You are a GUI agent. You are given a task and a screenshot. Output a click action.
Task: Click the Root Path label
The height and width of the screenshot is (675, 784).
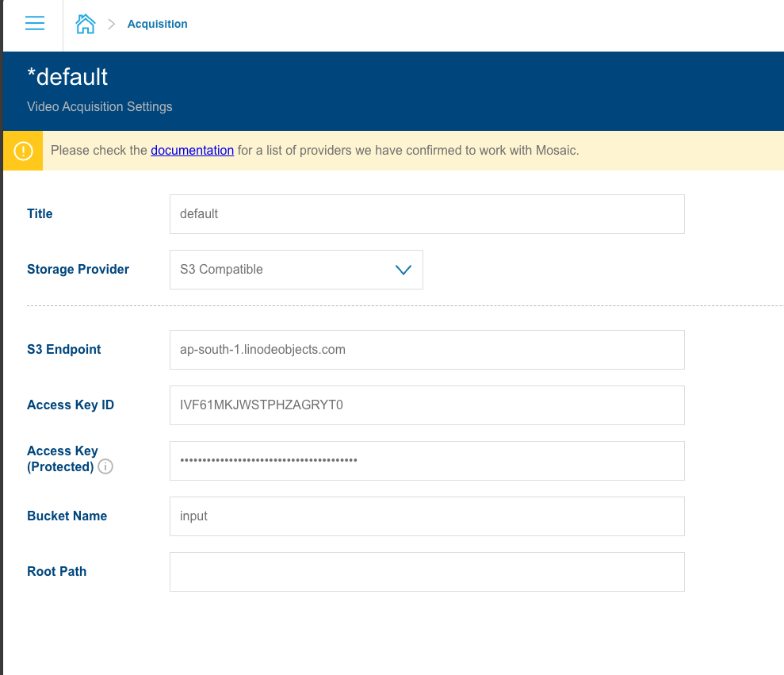point(56,572)
